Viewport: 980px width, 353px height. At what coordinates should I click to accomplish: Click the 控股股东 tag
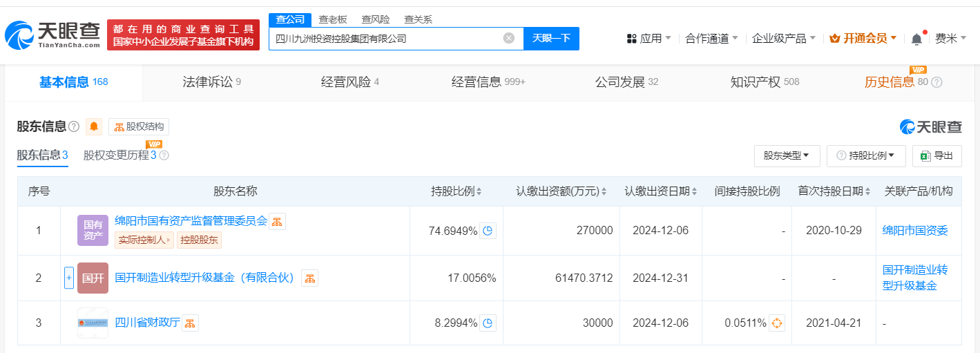tap(199, 240)
